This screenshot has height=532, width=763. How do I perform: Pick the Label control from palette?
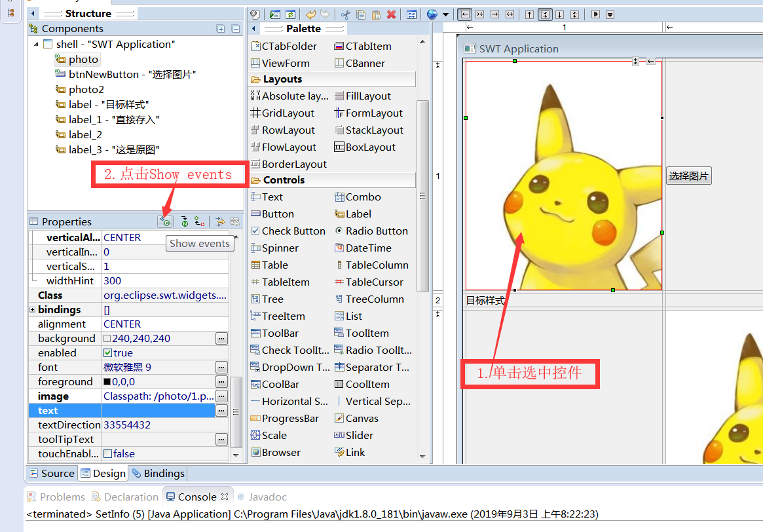[353, 214]
